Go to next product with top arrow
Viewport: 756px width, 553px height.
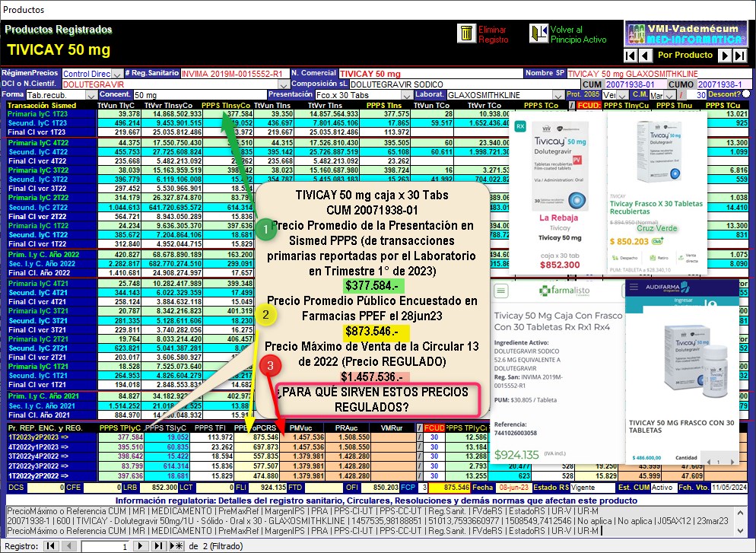(x=725, y=56)
